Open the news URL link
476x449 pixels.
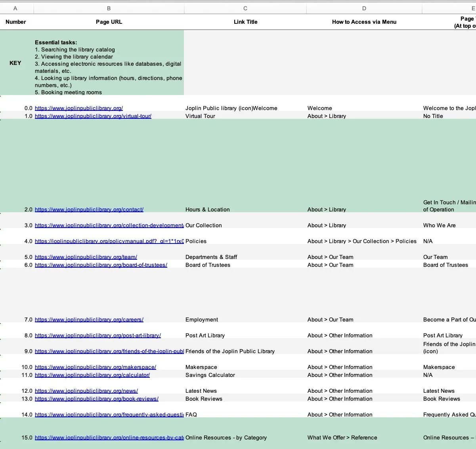coord(86,391)
